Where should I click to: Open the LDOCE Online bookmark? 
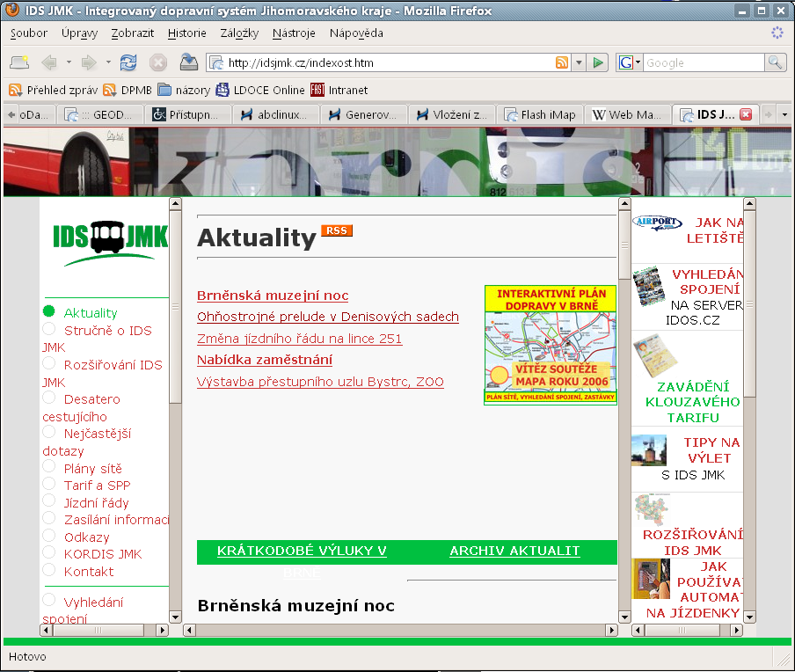click(260, 91)
